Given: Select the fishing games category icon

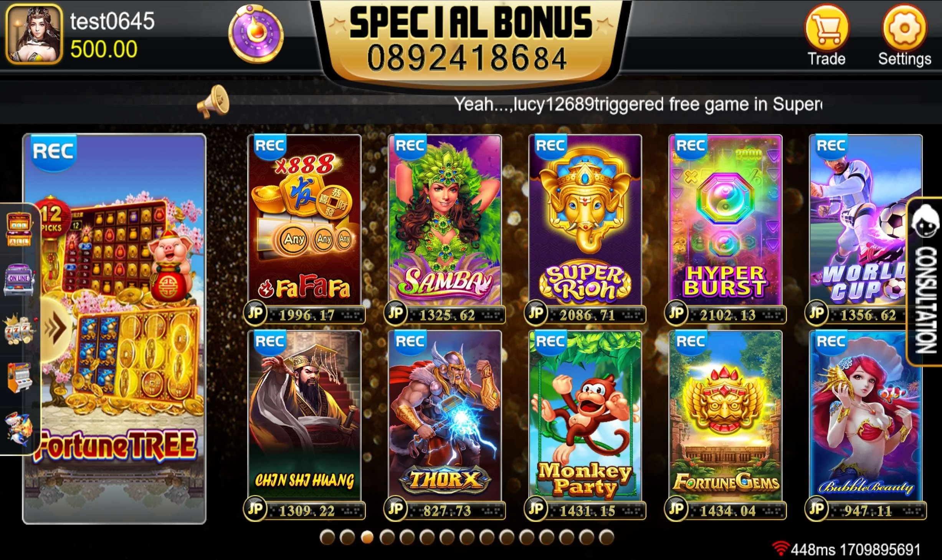Looking at the screenshot, I should 19,428.
